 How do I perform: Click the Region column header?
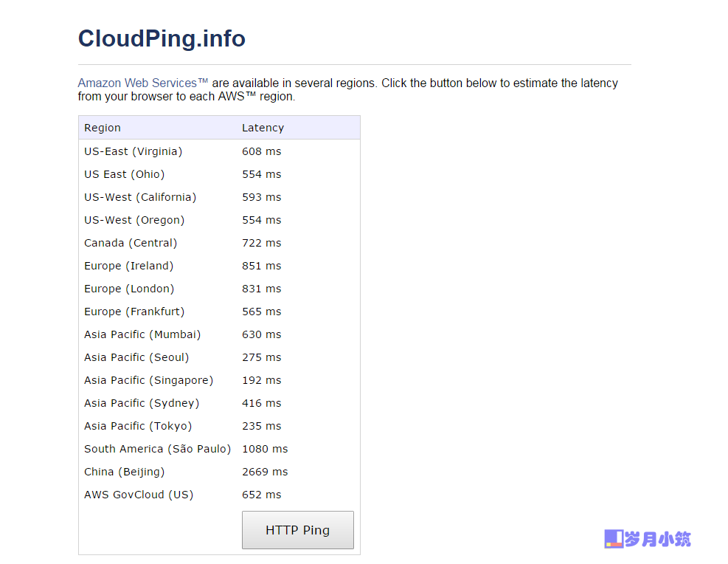[102, 128]
